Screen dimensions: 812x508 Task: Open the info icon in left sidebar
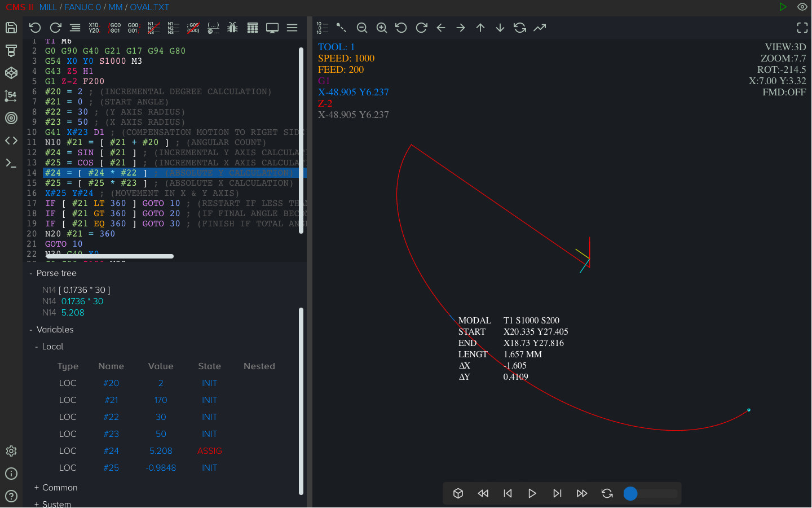coord(11,474)
